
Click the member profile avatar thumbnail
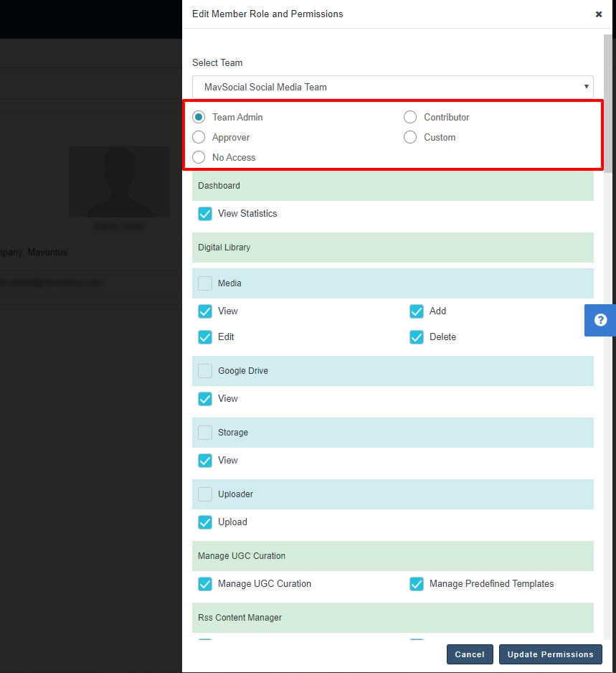point(119,182)
